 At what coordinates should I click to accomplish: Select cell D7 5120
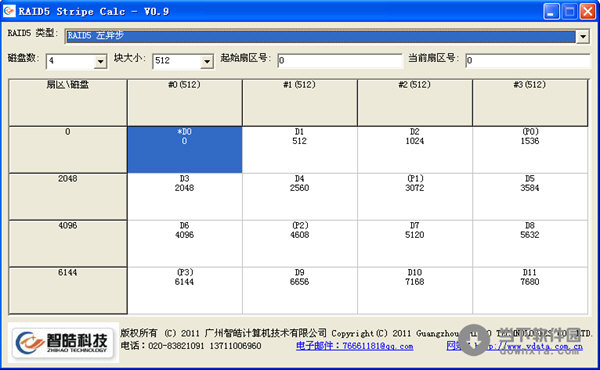coord(415,244)
